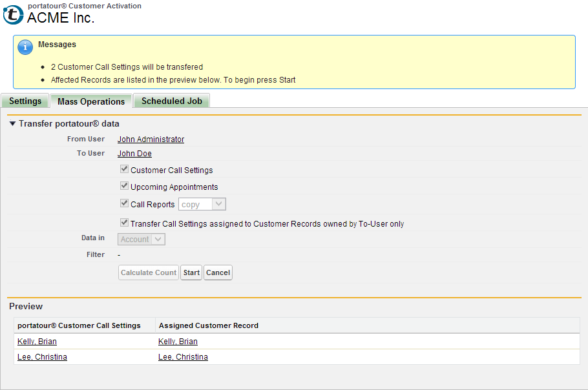This screenshot has width=588, height=390.
Task: Open the Data in Account dropdown
Action: tap(142, 240)
